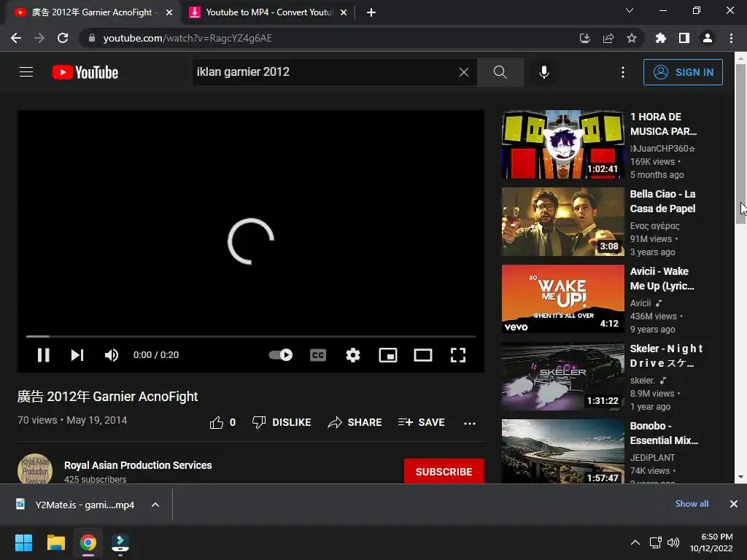The height and width of the screenshot is (560, 747).
Task: Save video to playlist
Action: coord(422,422)
